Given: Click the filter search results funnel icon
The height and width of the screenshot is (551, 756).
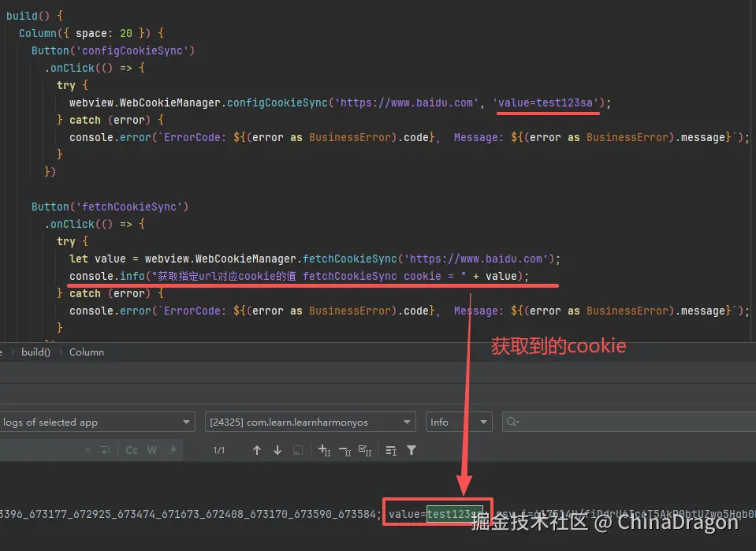Looking at the screenshot, I should 412,450.
